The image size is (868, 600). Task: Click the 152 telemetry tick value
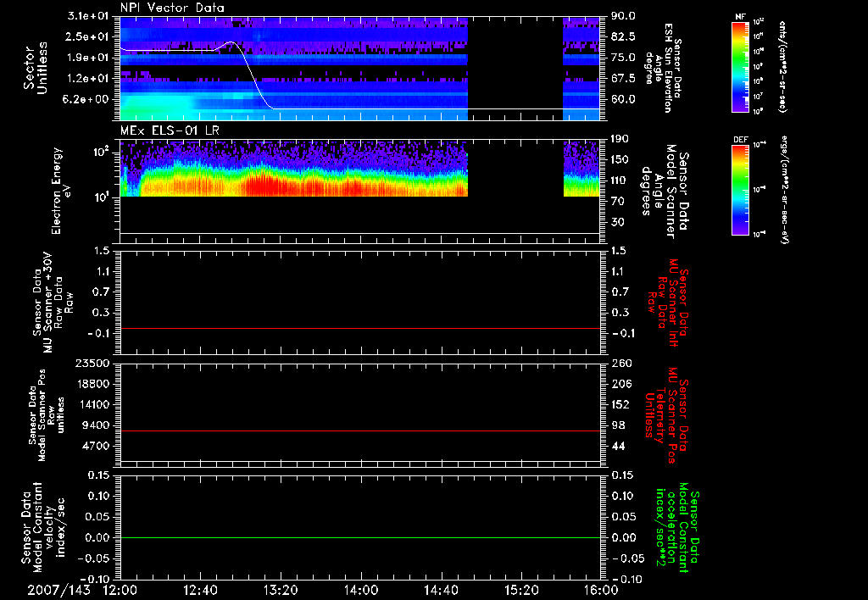tap(620, 404)
